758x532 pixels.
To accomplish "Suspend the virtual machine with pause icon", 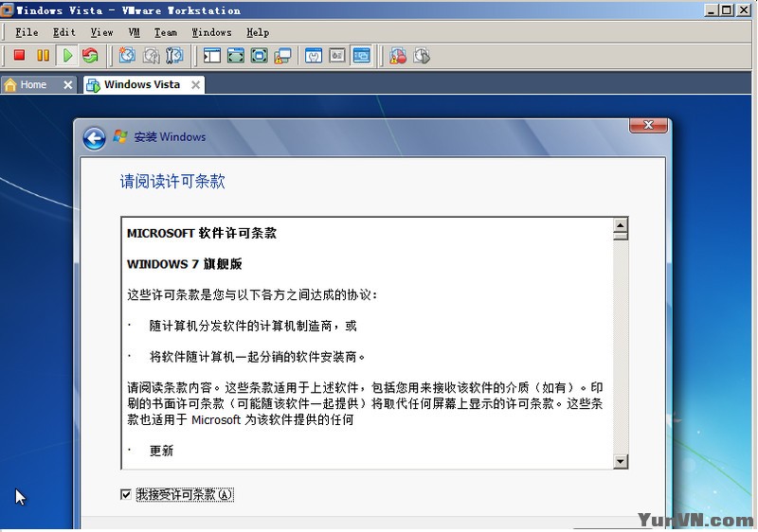I will coord(43,56).
